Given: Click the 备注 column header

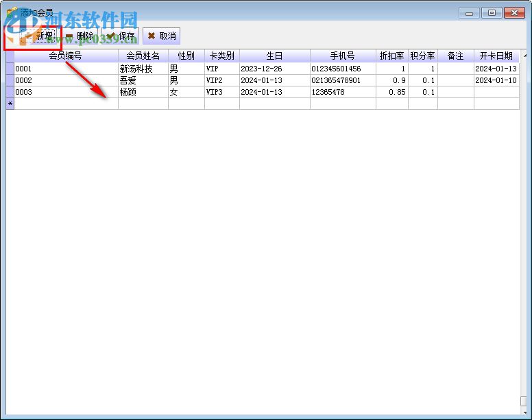Looking at the screenshot, I should pyautogui.click(x=456, y=56).
